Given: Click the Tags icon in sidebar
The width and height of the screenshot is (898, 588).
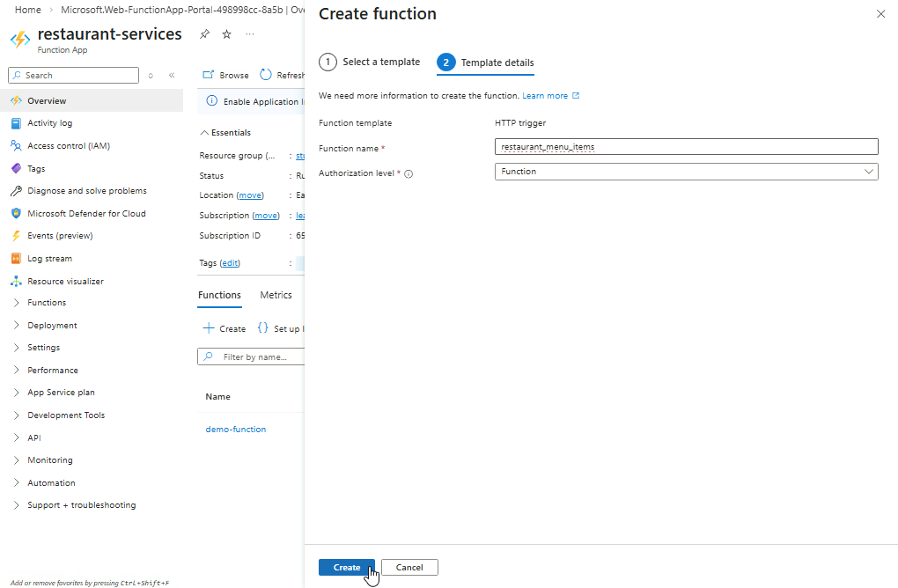Looking at the screenshot, I should click(16, 168).
